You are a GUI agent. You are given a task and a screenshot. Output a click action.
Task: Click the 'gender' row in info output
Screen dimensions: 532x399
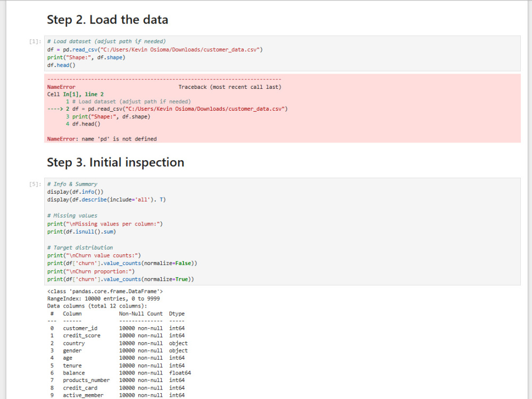pos(119,351)
